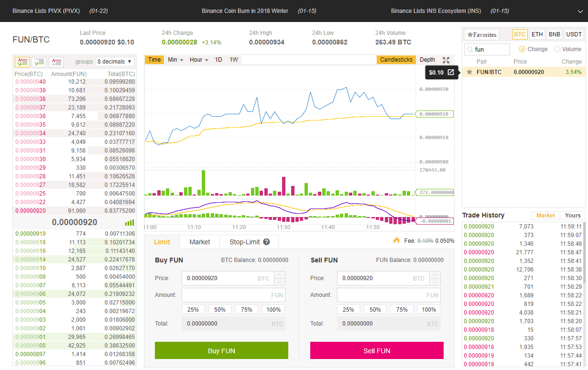Screen dimensions: 588x370
Task: Select the Volume radio option
Action: [x=567, y=49]
